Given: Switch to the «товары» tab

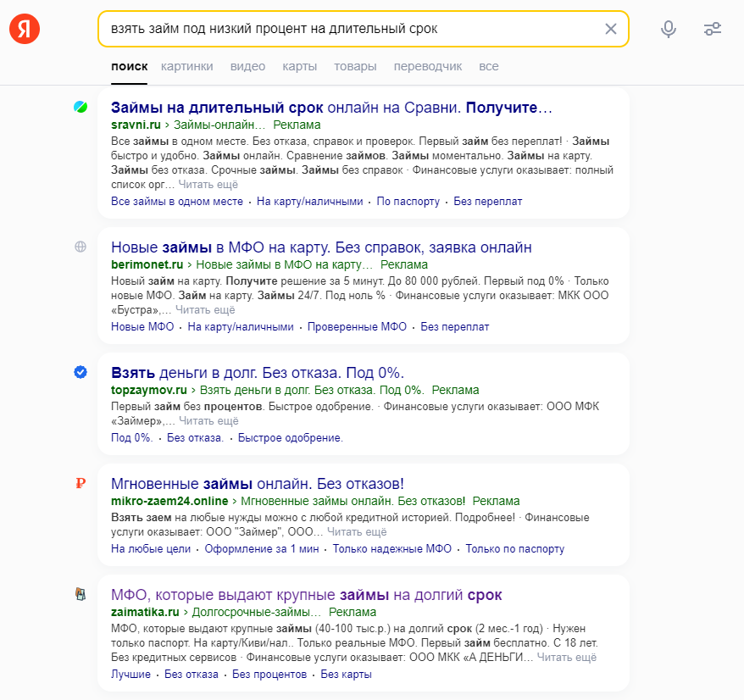Looking at the screenshot, I should pos(355,66).
